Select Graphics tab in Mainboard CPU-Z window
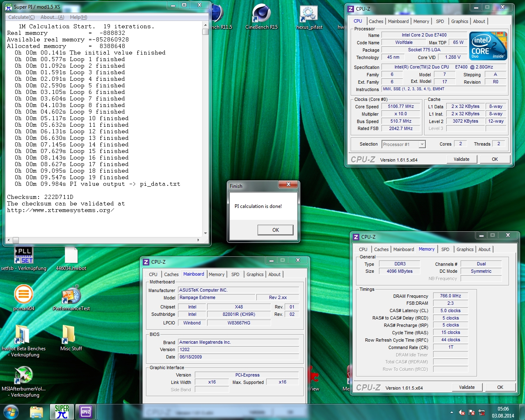 click(255, 274)
